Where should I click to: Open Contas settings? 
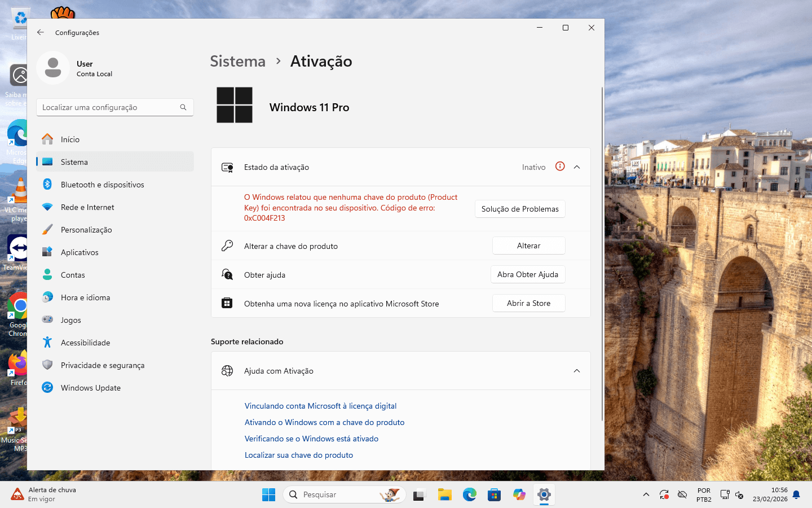point(115,275)
